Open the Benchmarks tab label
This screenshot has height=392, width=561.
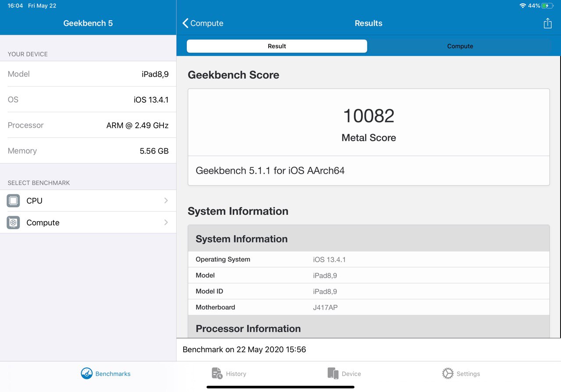click(113, 374)
